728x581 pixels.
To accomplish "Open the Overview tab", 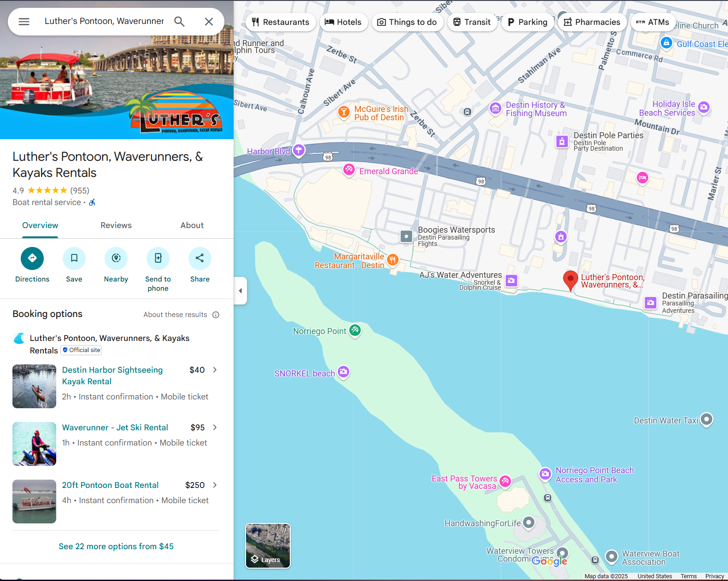I will point(40,225).
